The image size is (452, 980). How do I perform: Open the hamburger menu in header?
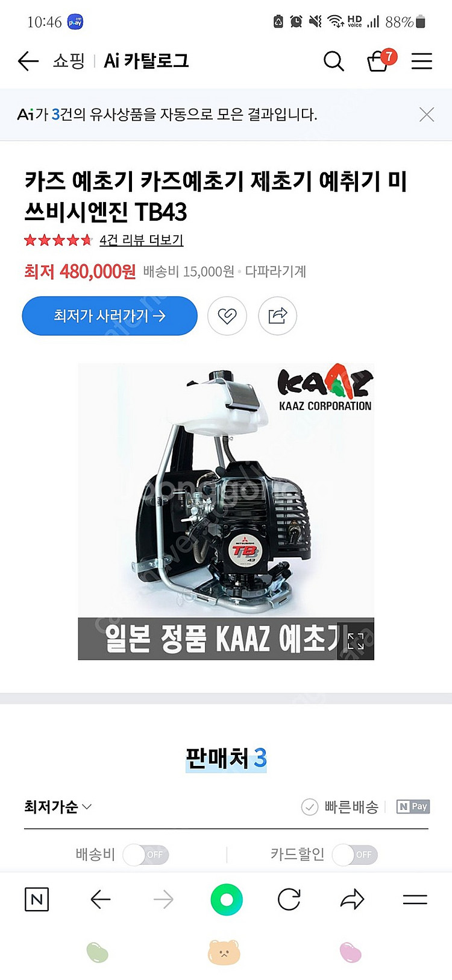tap(422, 61)
